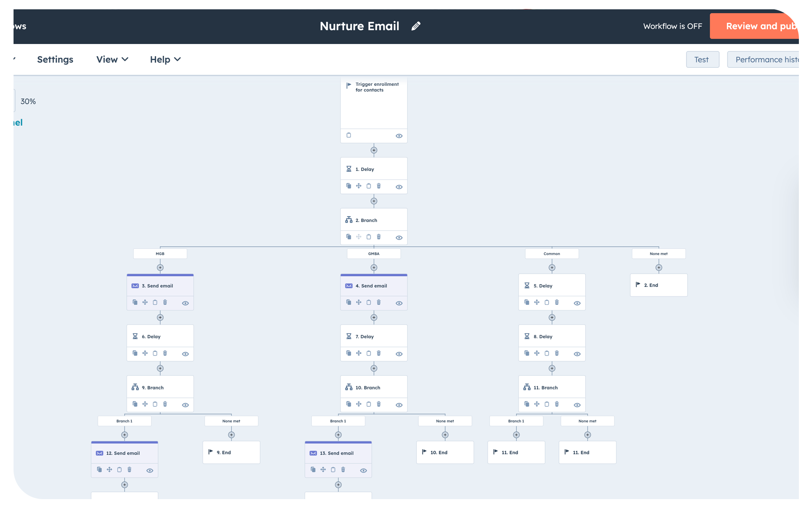The width and height of the screenshot is (812, 508).
Task: Click clipboard icon on trigger enrollment card
Action: pos(348,135)
